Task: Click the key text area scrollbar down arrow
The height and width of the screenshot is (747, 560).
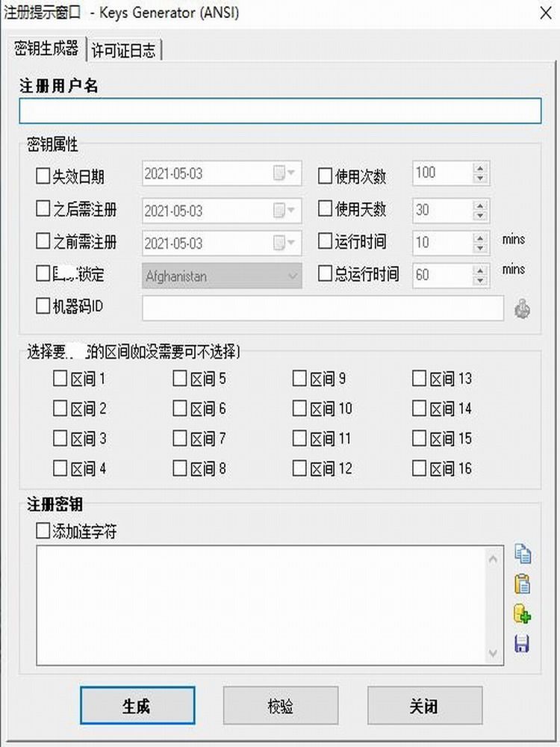Action: pos(493,653)
